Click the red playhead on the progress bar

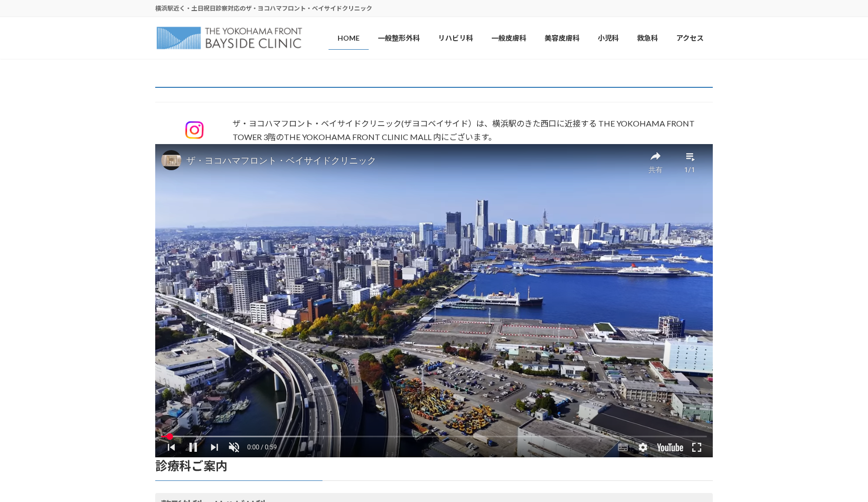(169, 436)
